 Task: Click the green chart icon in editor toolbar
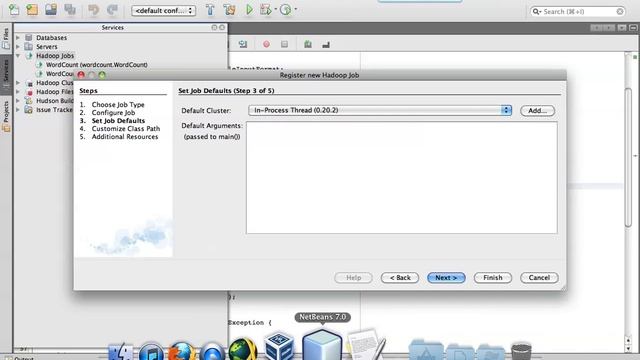tap(308, 44)
